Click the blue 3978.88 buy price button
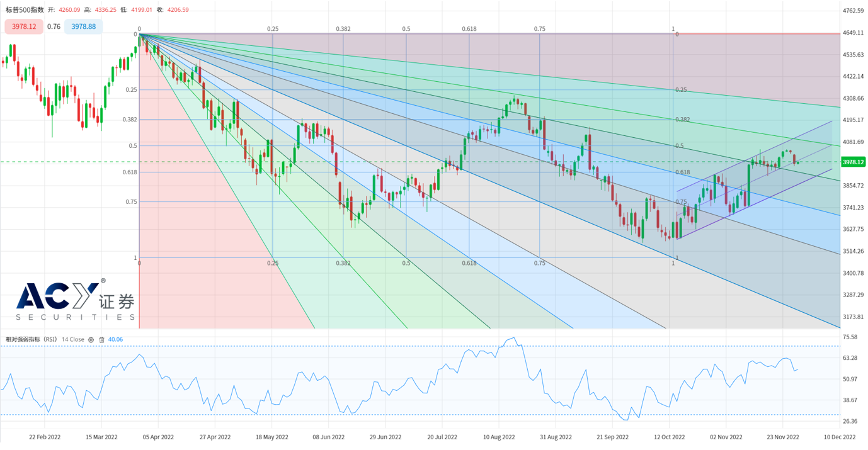868x450 pixels. click(x=83, y=26)
